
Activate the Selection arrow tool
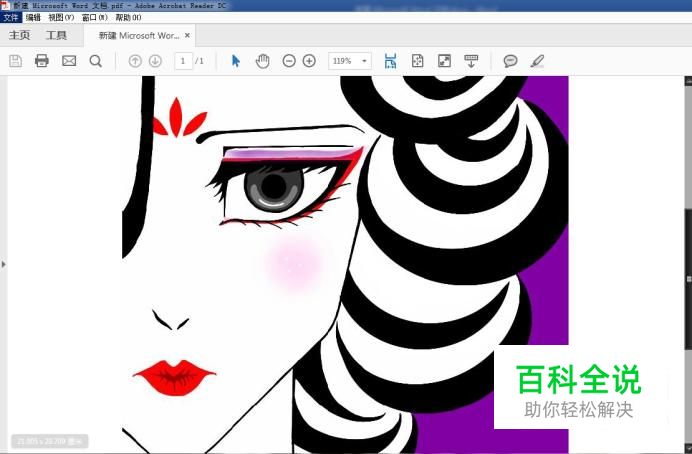click(x=236, y=61)
